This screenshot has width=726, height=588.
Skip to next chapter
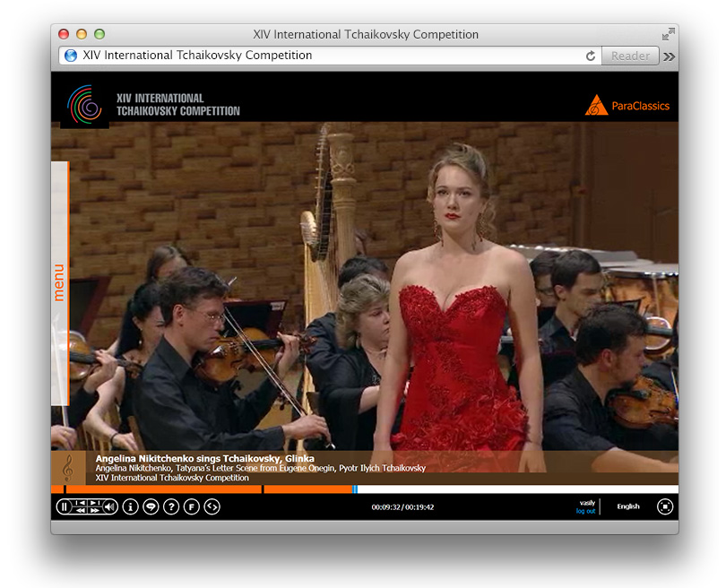click(94, 503)
